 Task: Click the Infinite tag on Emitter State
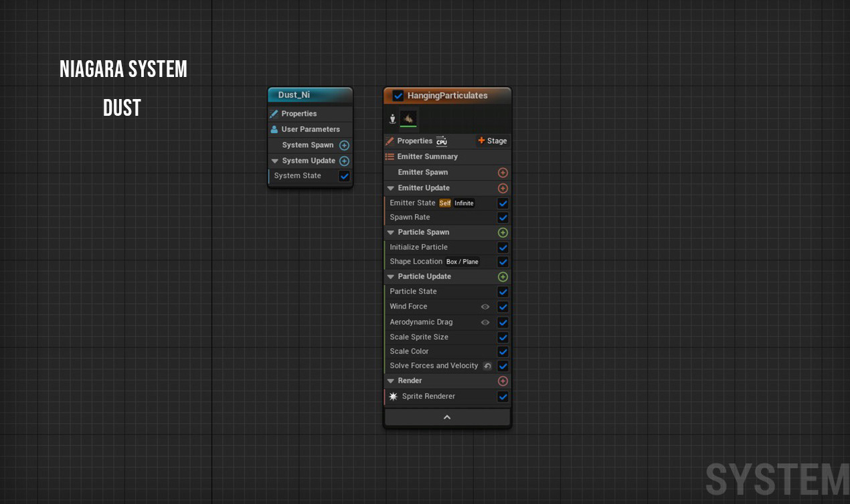pos(464,203)
